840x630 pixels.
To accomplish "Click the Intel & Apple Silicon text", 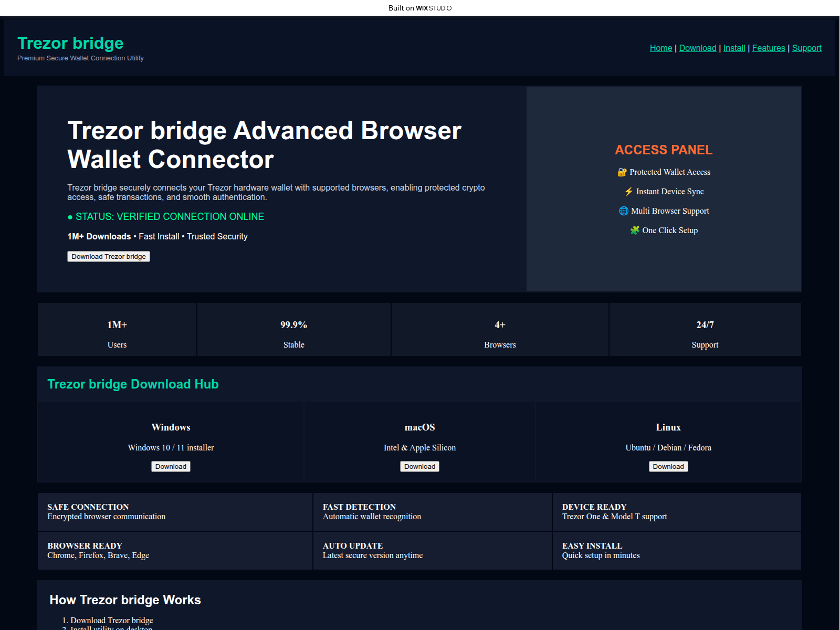I will click(x=420, y=448).
